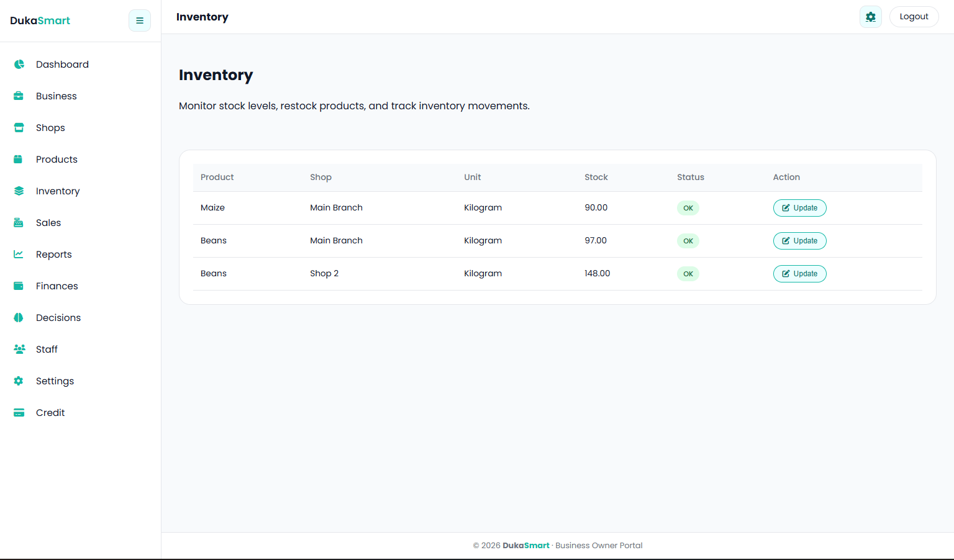Open settings via top-right gear icon
This screenshot has height=560, width=954.
(x=870, y=17)
